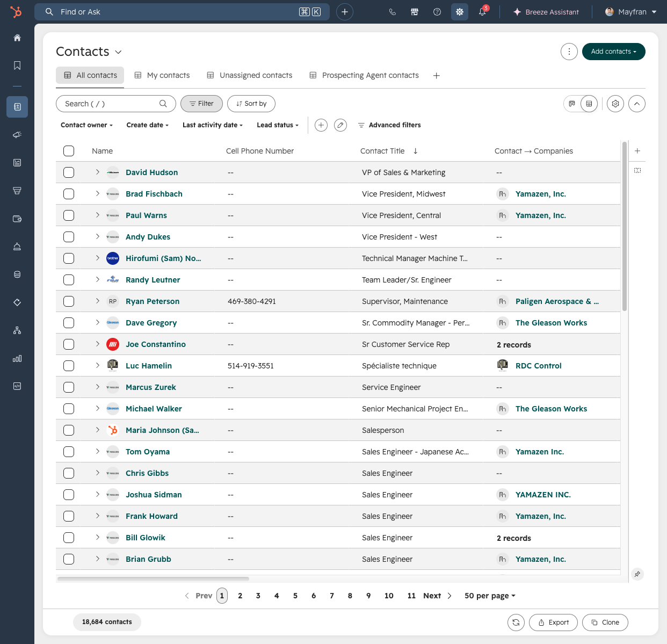Open the Contacts object dropdown
667x644 pixels.
[x=89, y=52]
